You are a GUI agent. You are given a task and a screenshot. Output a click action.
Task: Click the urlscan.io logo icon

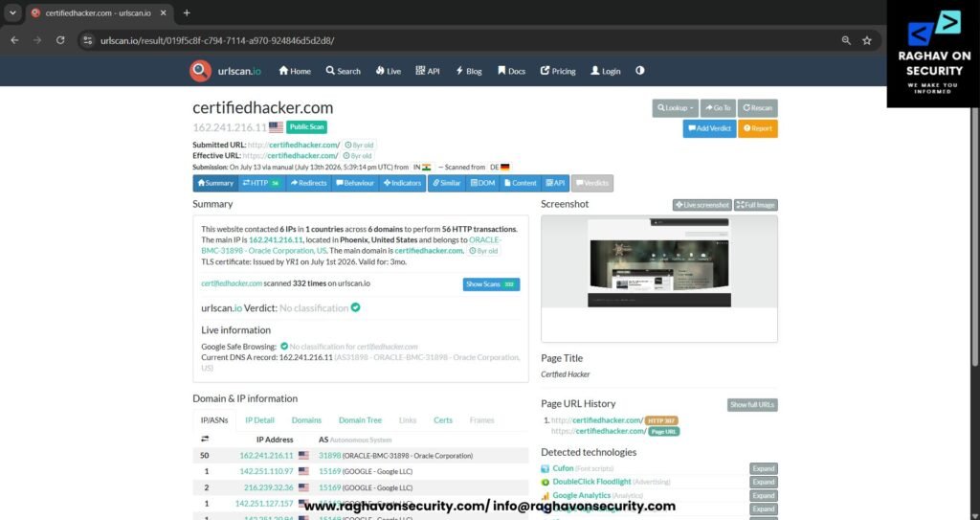point(201,71)
